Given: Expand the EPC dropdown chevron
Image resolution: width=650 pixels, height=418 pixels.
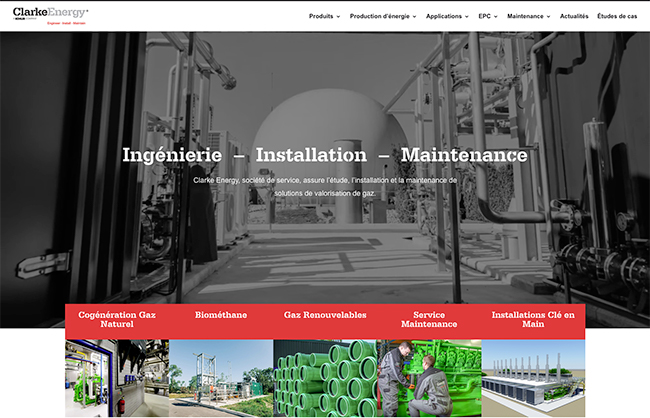Looking at the screenshot, I should 496,17.
